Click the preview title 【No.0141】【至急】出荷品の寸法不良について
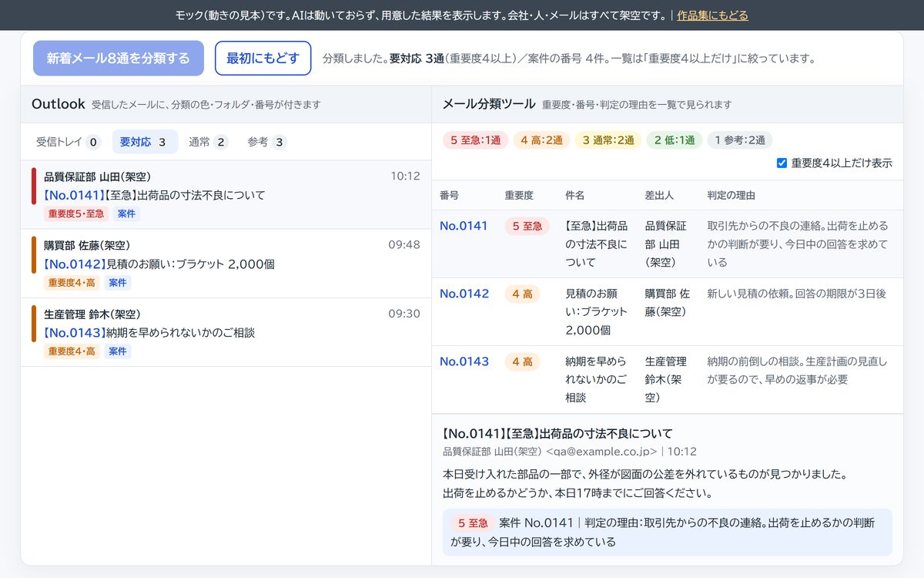The width and height of the screenshot is (924, 578). point(557,433)
